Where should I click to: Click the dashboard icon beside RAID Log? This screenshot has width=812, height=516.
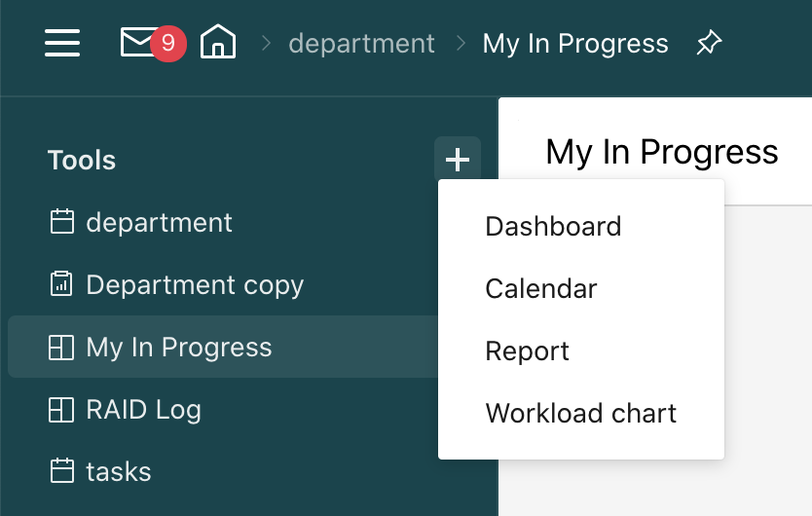click(x=62, y=410)
